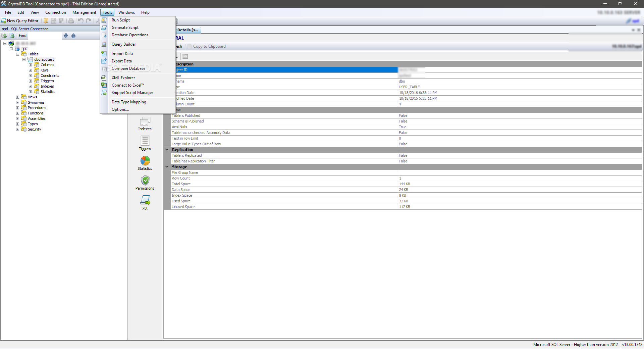Screen dimensions: 644x349
Task: Collapse the dbo.spdtest tree node
Action: coord(24,59)
